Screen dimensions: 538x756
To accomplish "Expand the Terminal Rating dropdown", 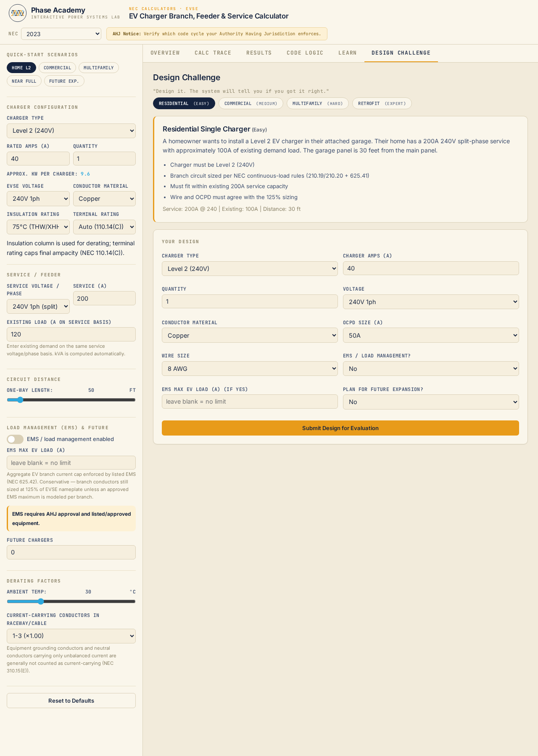I will tap(104, 227).
